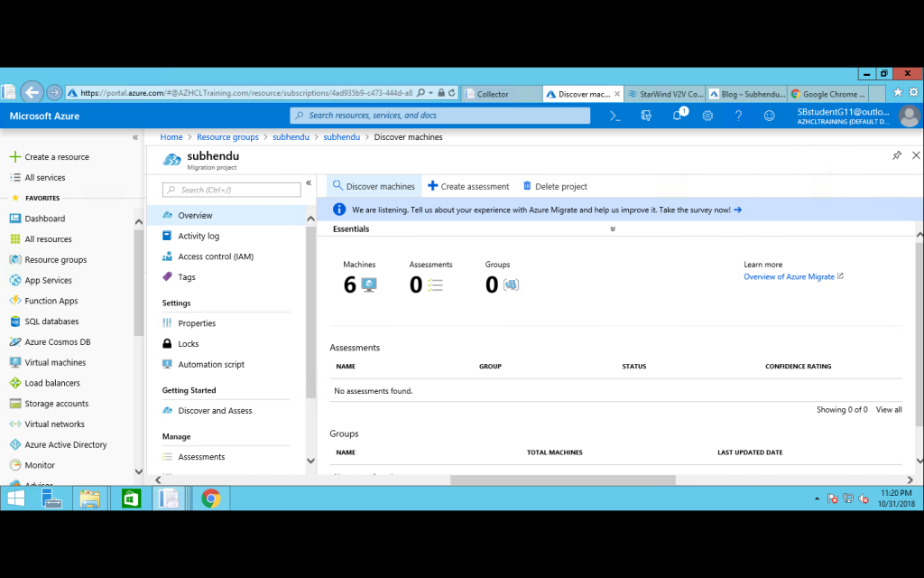Click Create assessment button

point(468,186)
